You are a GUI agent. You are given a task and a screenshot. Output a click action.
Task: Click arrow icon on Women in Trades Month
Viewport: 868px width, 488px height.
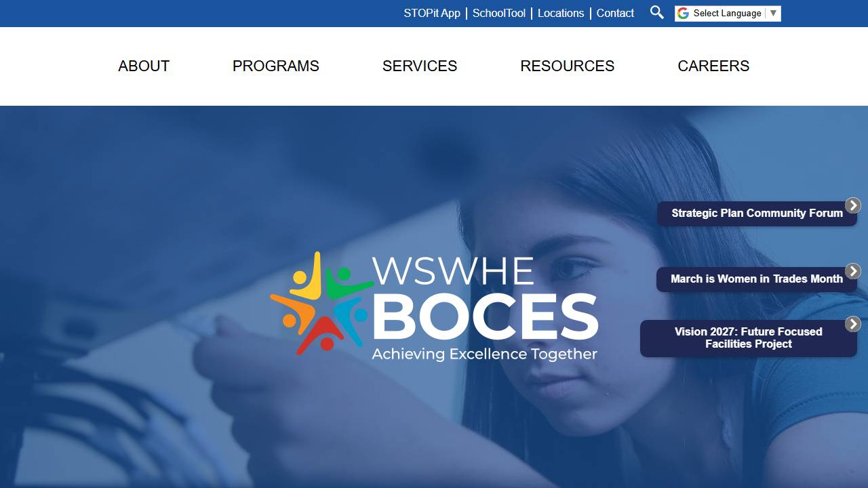pos(853,271)
